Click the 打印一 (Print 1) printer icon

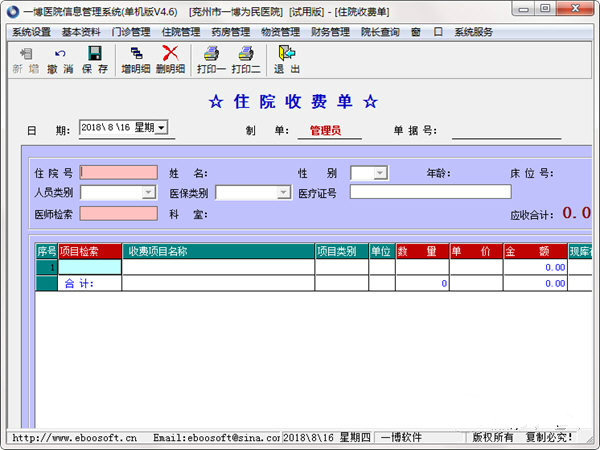[210, 54]
